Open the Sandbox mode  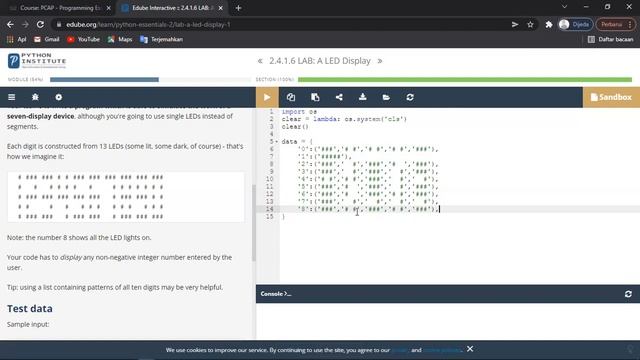point(611,97)
